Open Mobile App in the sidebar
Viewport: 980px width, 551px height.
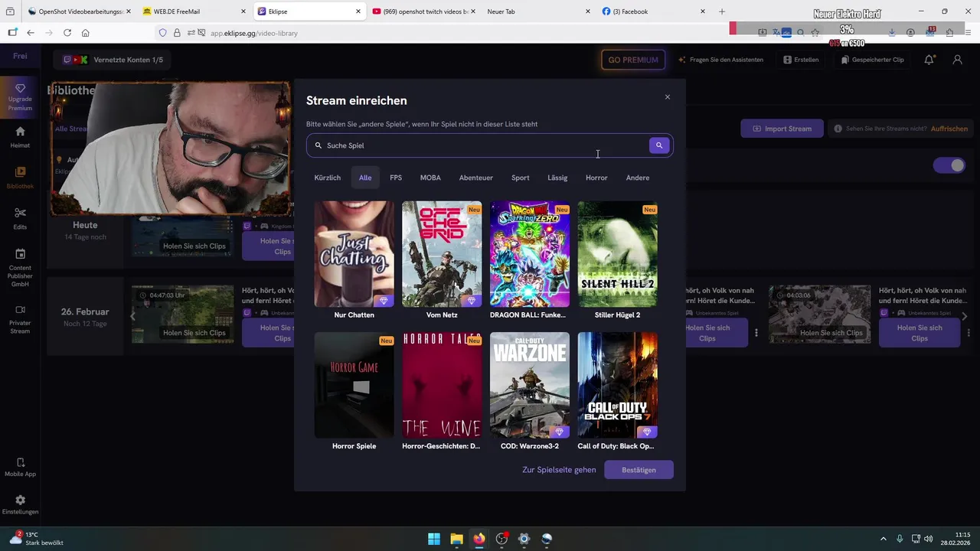click(x=20, y=468)
